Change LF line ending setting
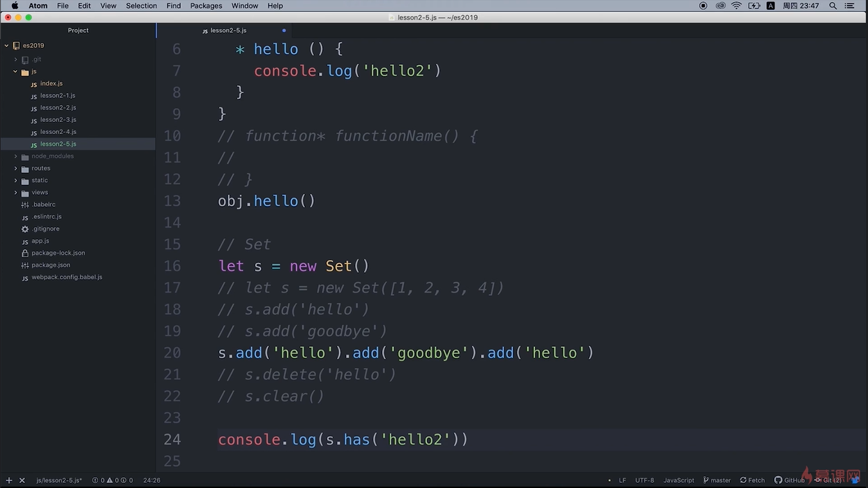 tap(622, 480)
